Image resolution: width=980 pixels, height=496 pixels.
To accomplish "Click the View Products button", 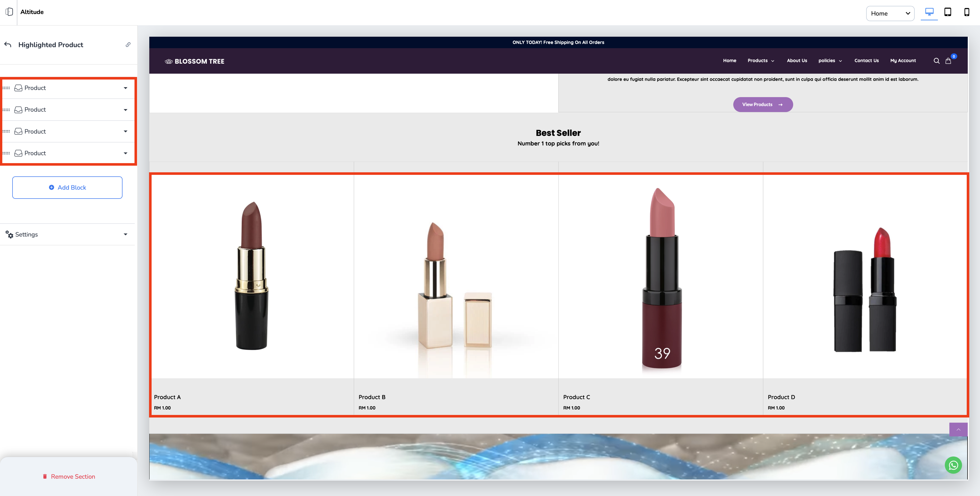I will (763, 105).
